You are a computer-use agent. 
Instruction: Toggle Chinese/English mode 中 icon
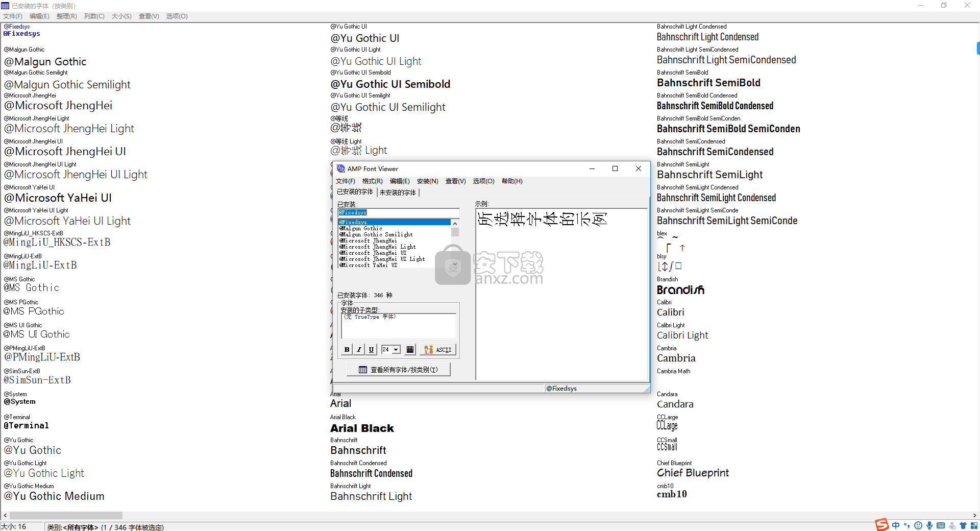point(896,525)
